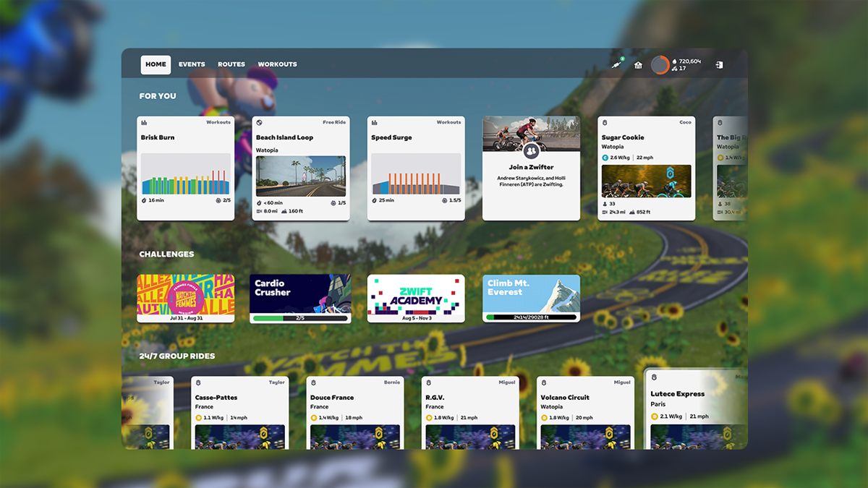Click the workout bars icon on Speed Surge
The height and width of the screenshot is (488, 868).
[x=375, y=123]
